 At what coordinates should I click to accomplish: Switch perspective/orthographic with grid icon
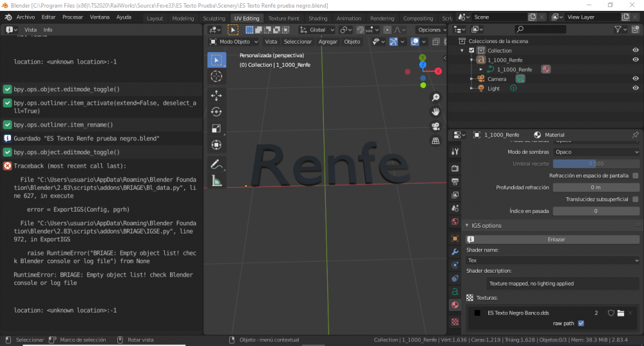[435, 141]
